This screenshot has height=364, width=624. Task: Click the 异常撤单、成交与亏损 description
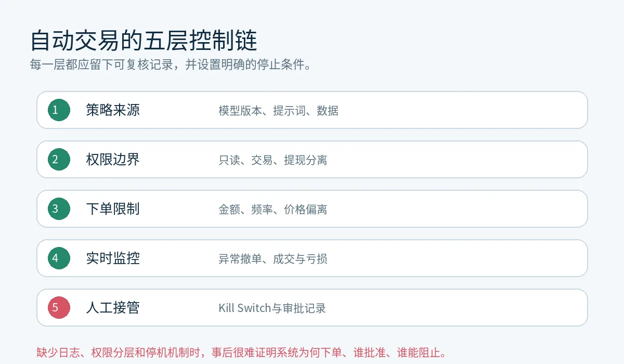pyautogui.click(x=273, y=258)
